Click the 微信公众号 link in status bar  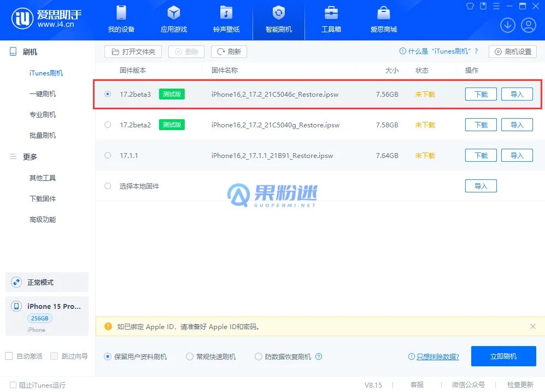(x=468, y=385)
